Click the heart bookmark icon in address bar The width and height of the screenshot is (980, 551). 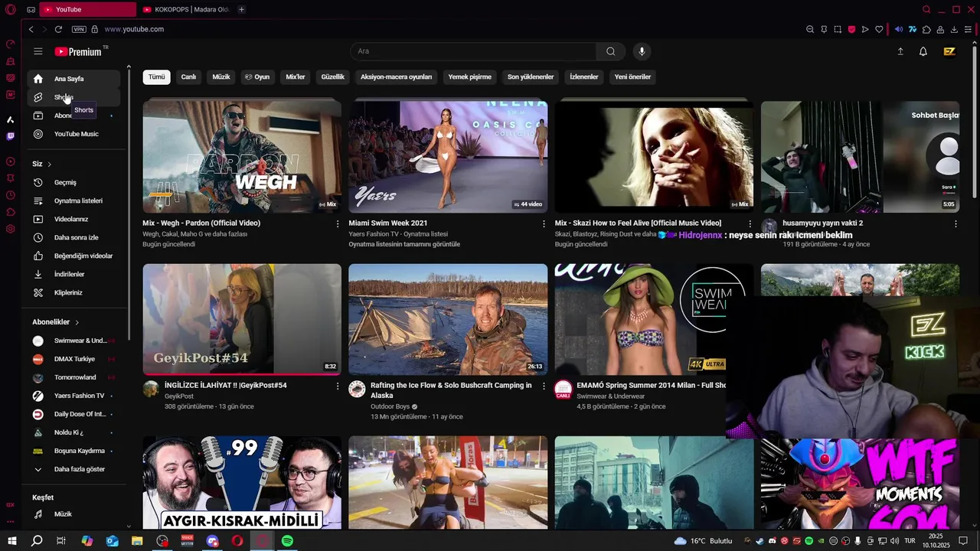coord(879,29)
